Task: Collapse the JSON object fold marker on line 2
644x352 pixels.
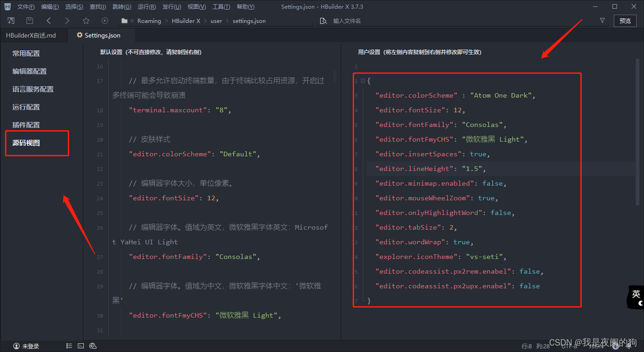Action: 363,81
